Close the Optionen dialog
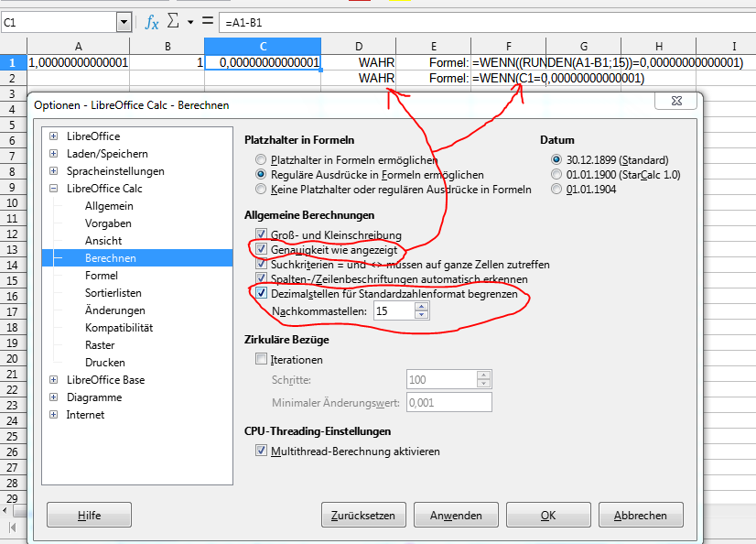The height and width of the screenshot is (544, 756). click(x=676, y=101)
